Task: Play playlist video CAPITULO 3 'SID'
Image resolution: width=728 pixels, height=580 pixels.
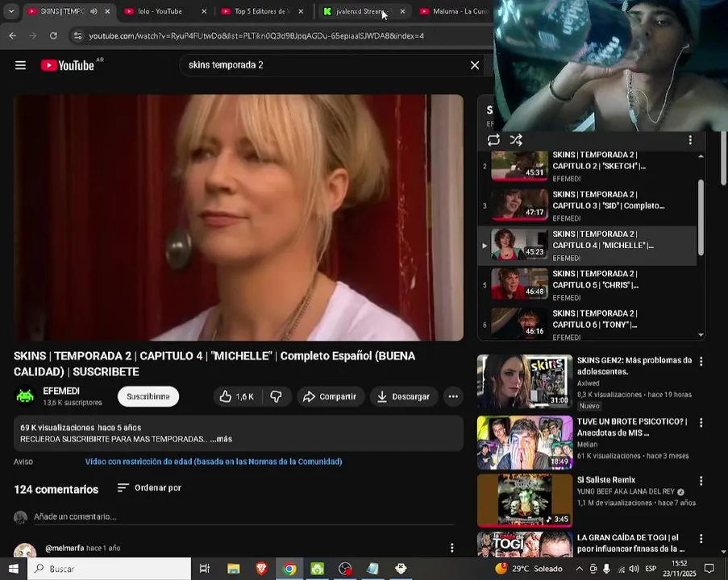Action: [x=588, y=206]
